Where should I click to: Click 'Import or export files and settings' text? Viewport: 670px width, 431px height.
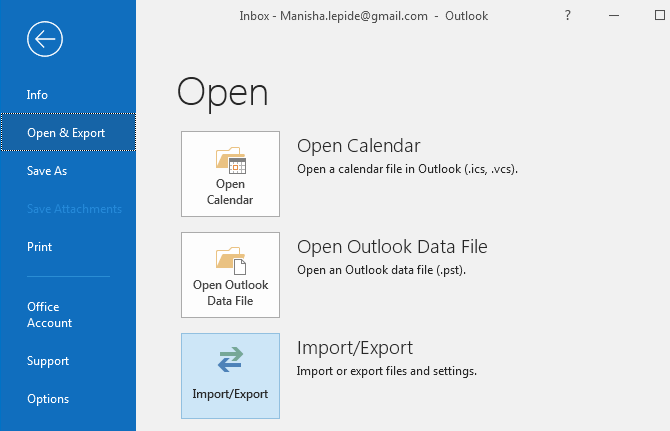coord(387,371)
